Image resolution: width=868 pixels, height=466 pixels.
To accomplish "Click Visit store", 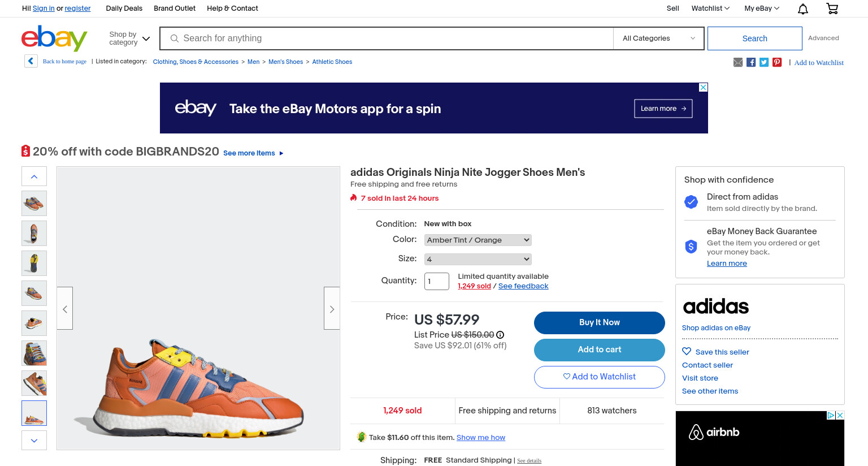I will 700,378.
